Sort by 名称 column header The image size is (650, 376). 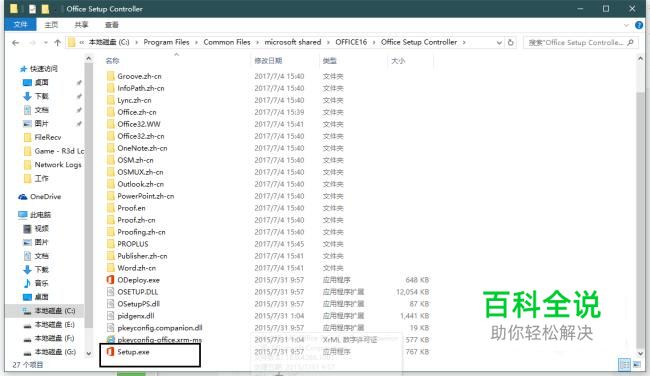[x=112, y=61]
